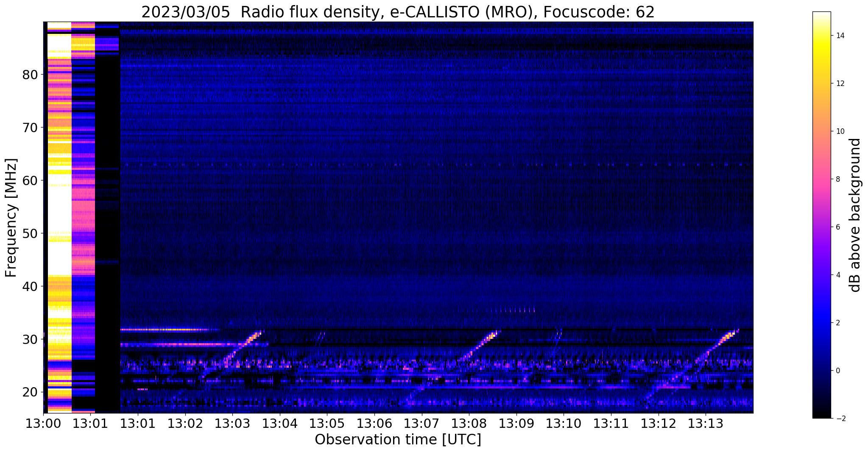Click the 13:07 time tick label
This screenshot has width=868, height=452.
(421, 423)
